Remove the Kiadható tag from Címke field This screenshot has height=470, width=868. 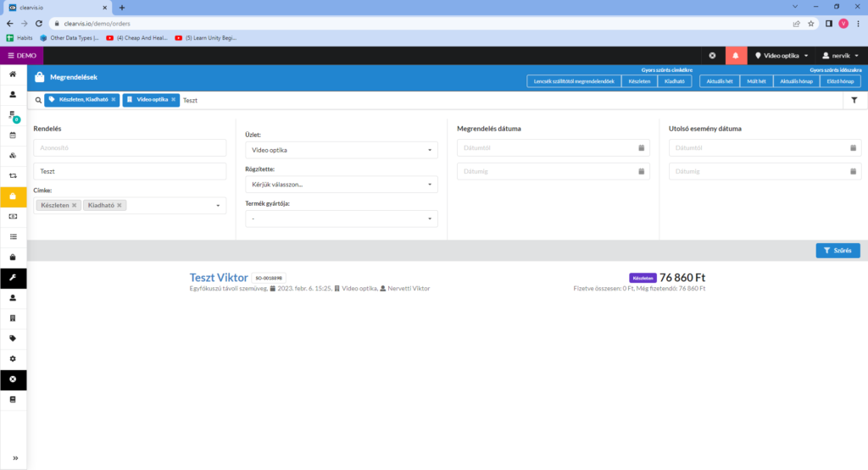[x=120, y=206]
